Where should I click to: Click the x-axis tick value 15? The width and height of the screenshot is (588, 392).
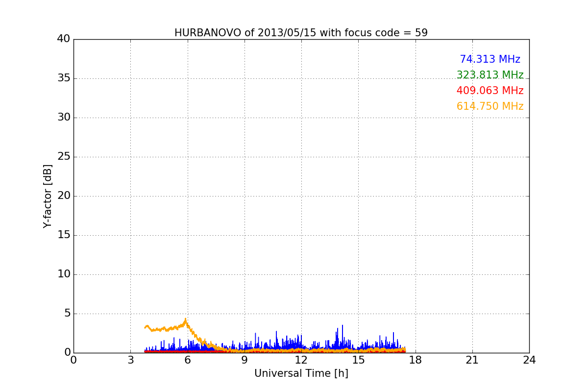point(358,360)
